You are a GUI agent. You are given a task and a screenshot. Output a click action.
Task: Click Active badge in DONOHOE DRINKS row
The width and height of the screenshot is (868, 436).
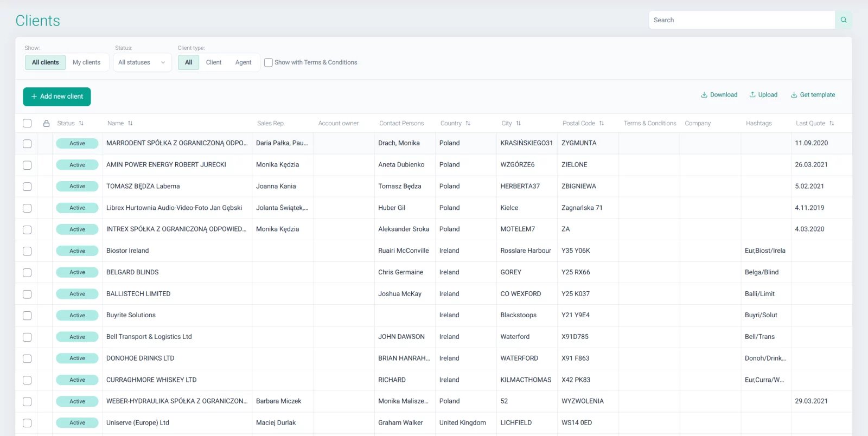[x=78, y=358]
